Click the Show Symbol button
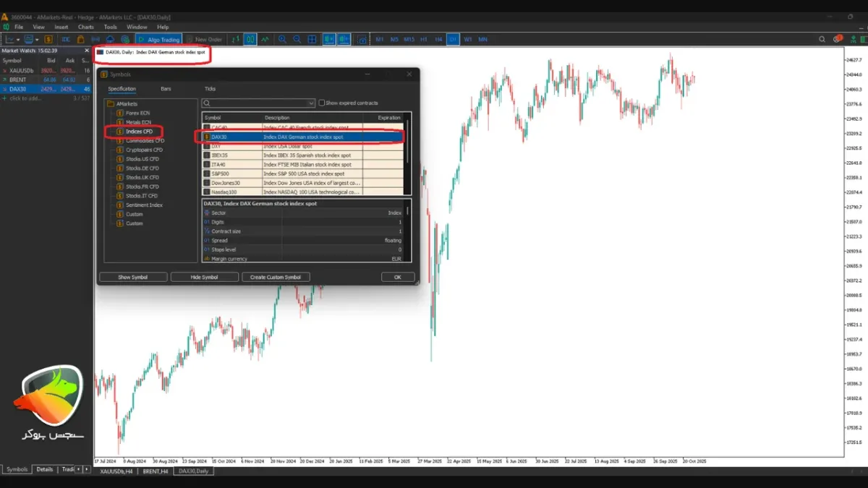This screenshot has height=488, width=868. 133,277
